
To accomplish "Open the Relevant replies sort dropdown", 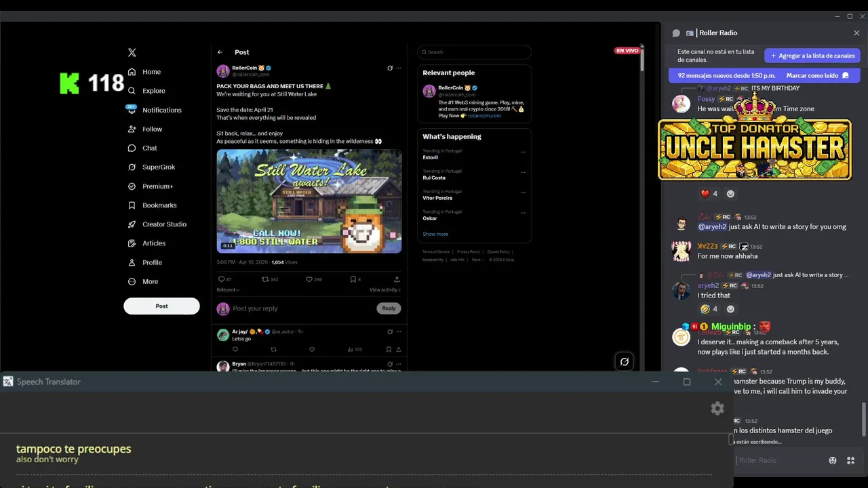I will pos(228,290).
